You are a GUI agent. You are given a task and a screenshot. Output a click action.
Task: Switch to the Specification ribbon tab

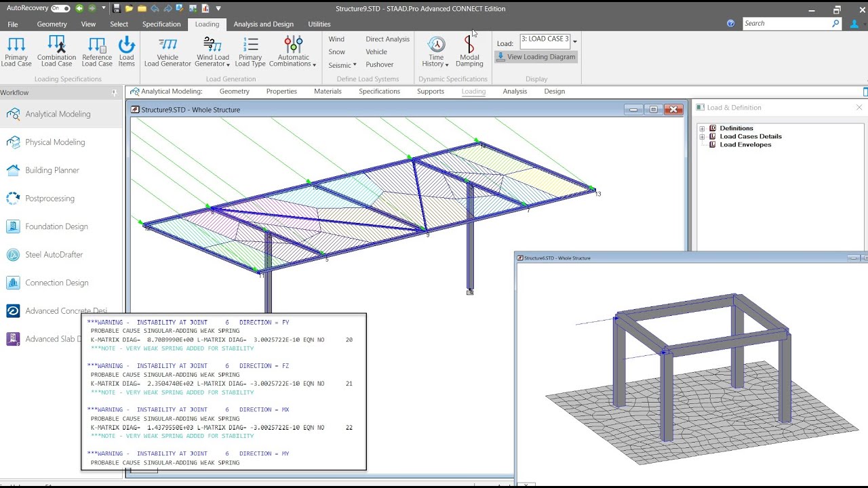161,24
